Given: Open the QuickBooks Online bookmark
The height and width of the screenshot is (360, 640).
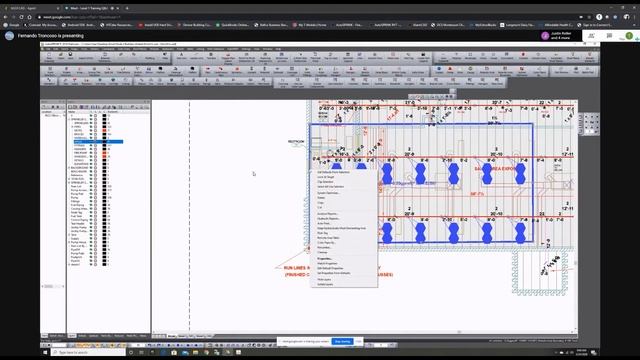Looking at the screenshot, I should tap(232, 25).
